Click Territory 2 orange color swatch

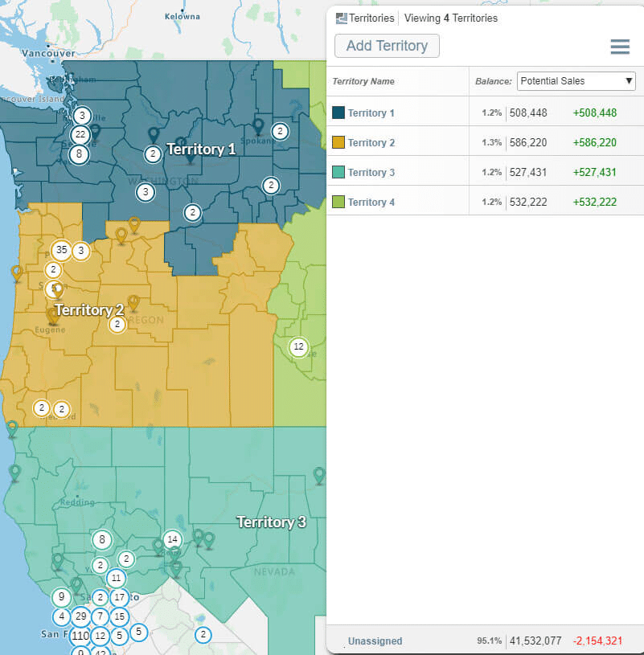[x=338, y=143]
